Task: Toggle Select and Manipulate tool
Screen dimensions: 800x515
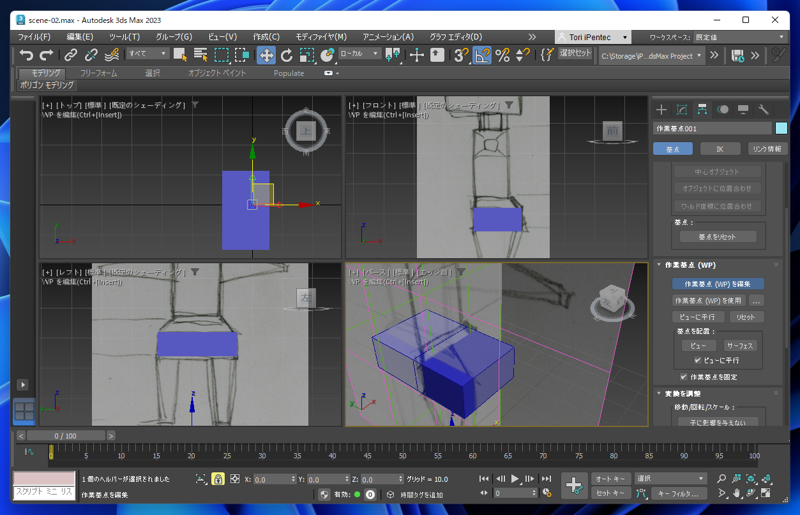Action: click(x=416, y=55)
